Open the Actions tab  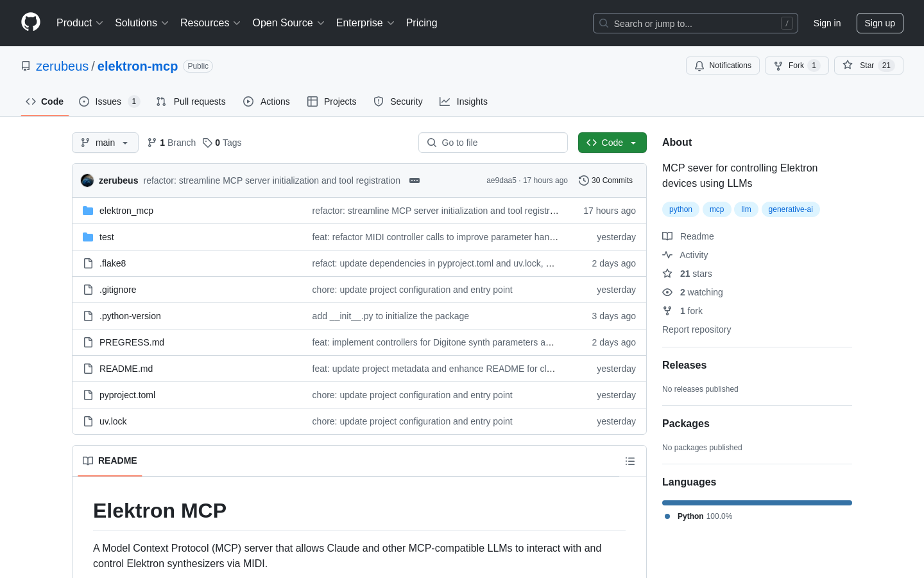[266, 101]
